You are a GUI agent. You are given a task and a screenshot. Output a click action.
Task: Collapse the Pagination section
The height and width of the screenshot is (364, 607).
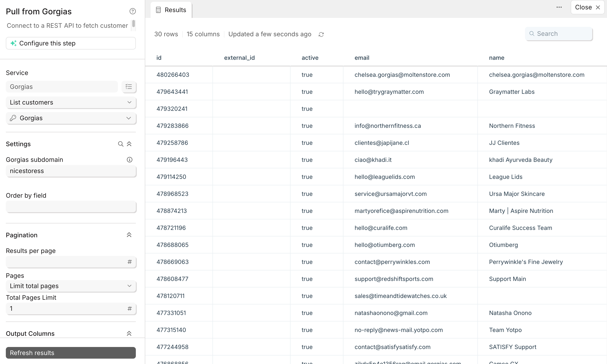pyautogui.click(x=129, y=235)
